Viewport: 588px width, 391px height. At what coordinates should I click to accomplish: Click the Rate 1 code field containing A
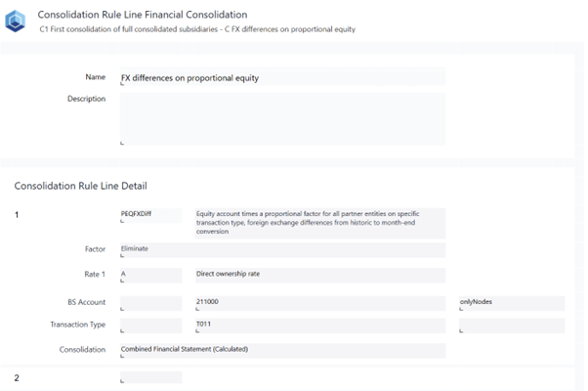[150, 275]
